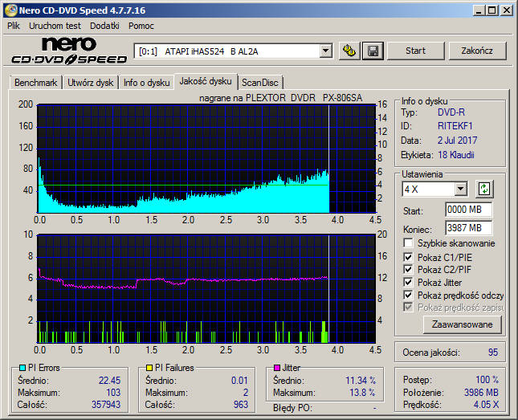Click the label 18 Klaudii
The height and width of the screenshot is (420, 518).
456,155
